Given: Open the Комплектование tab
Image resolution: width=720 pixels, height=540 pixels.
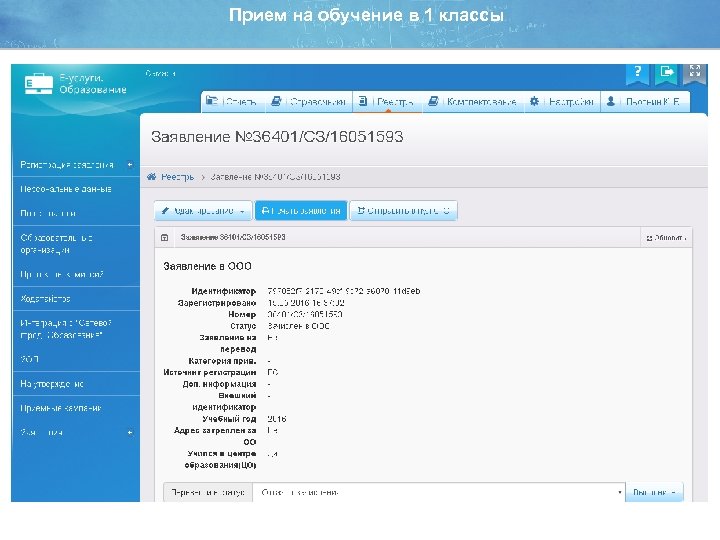Looking at the screenshot, I should (x=473, y=101).
